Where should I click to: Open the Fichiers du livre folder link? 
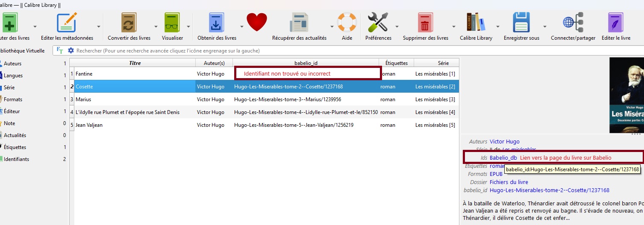(x=509, y=182)
